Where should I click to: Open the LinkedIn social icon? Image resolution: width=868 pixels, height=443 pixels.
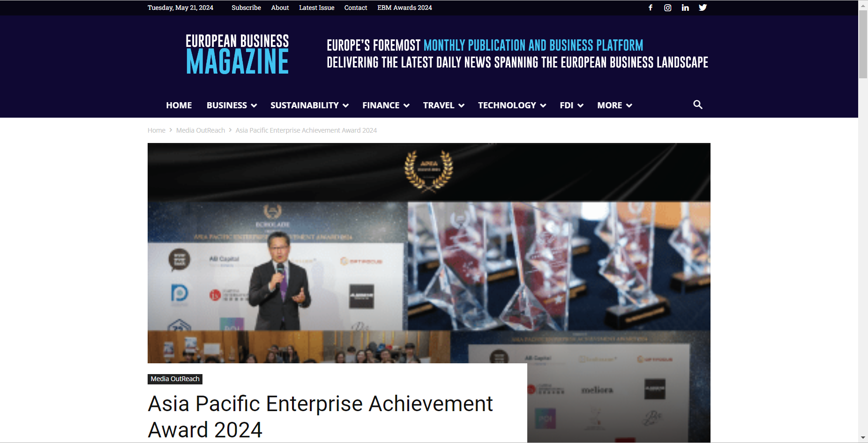coord(685,8)
